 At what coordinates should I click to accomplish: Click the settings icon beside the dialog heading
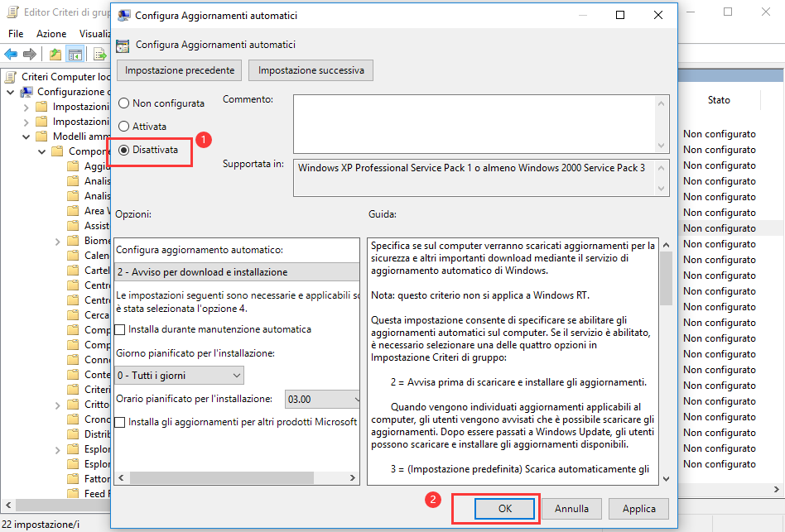click(x=123, y=46)
